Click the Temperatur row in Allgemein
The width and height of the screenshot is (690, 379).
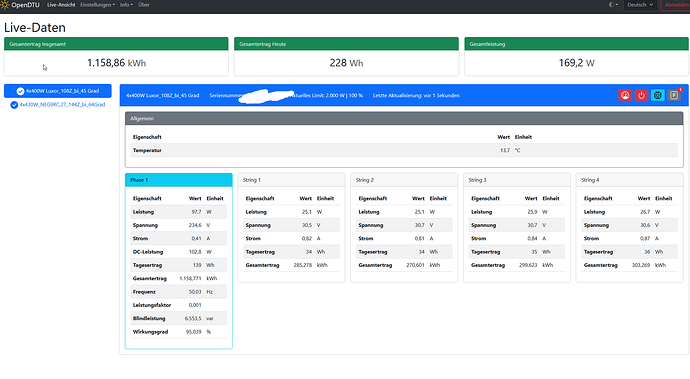pos(404,151)
